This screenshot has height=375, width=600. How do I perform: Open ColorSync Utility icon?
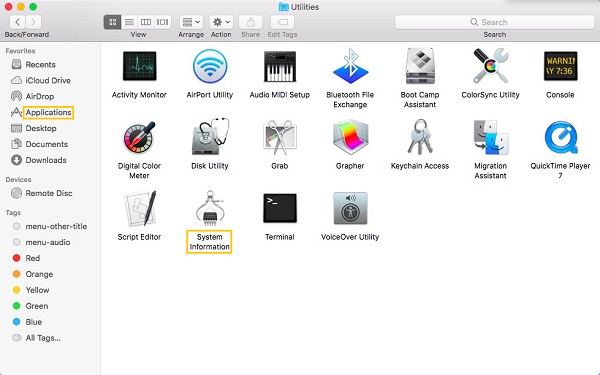click(491, 66)
